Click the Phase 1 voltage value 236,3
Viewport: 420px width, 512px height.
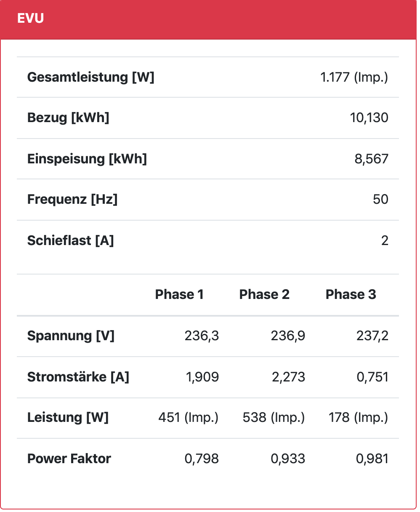[x=202, y=336]
